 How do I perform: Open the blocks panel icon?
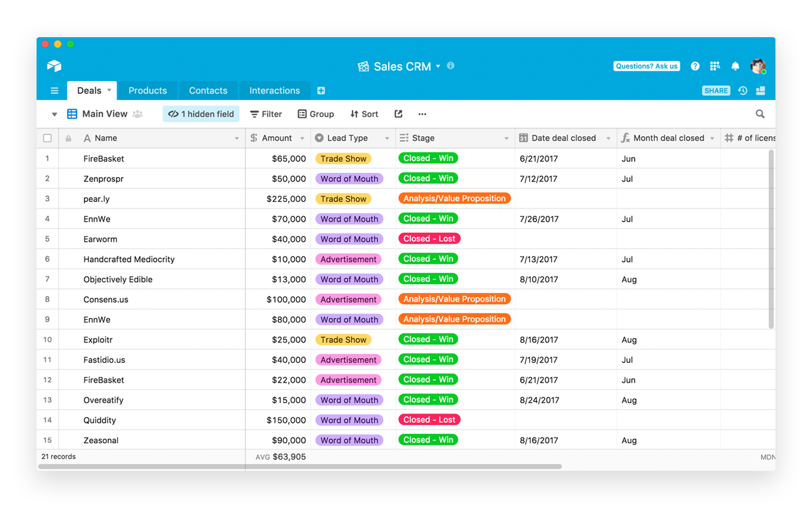point(760,90)
